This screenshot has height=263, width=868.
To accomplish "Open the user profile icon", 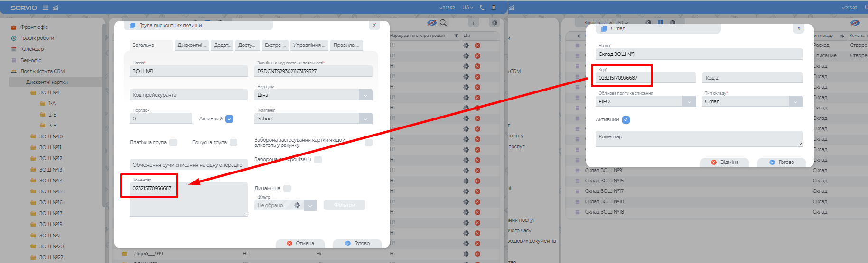I will [494, 8].
